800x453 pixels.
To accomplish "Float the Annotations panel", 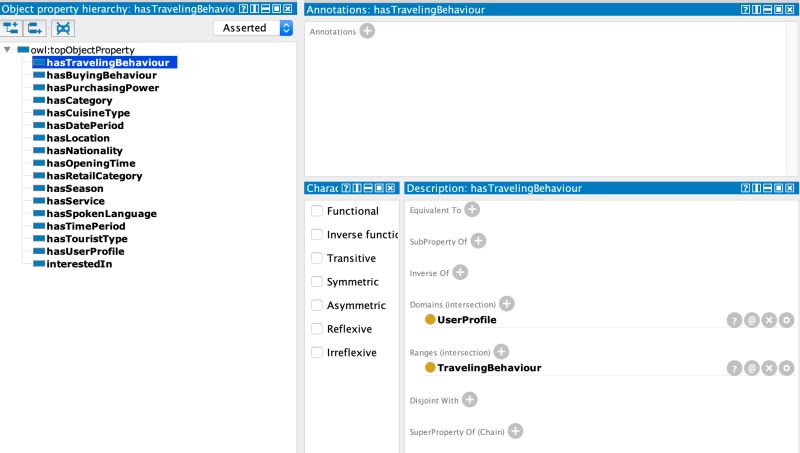I will (779, 9).
